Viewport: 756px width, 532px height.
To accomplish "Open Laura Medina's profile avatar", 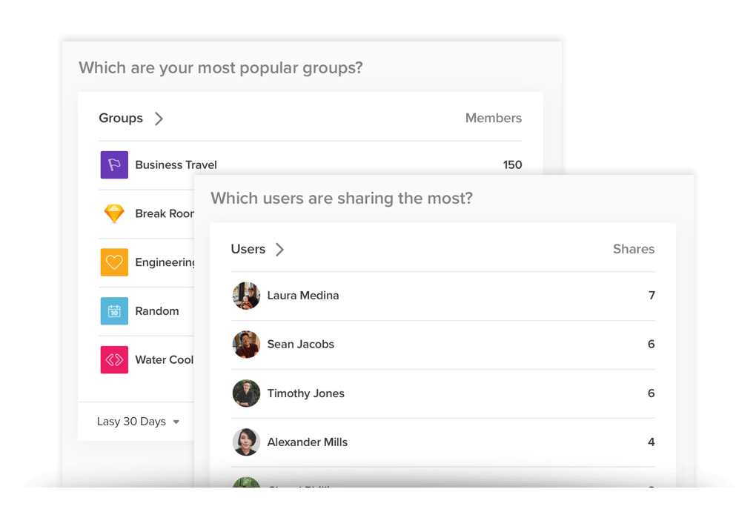I will coord(246,296).
